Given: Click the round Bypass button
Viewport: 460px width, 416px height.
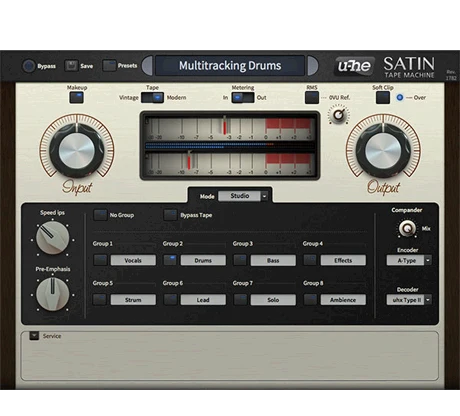Looking at the screenshot, I should click(29, 66).
